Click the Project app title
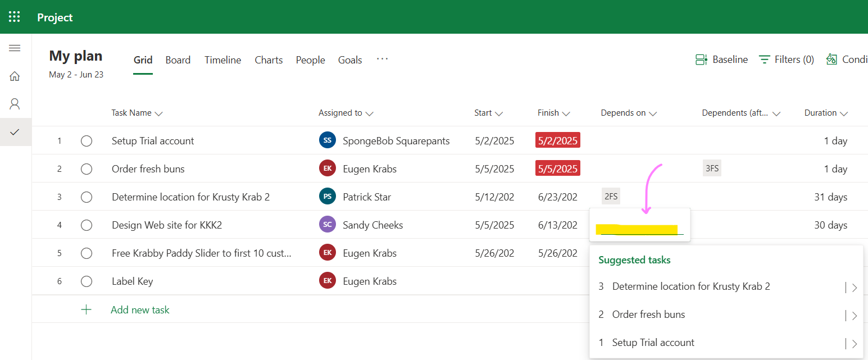The image size is (868, 360). (55, 17)
